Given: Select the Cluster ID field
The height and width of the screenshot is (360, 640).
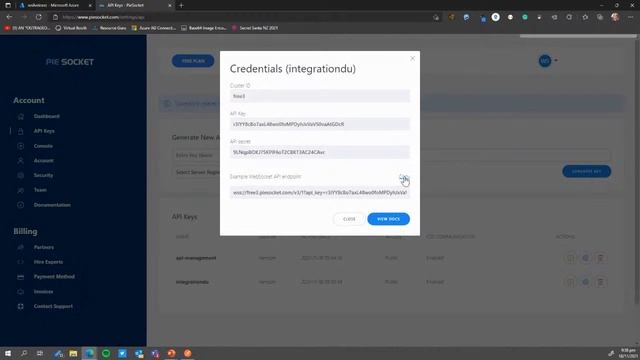Looking at the screenshot, I should (x=320, y=96).
